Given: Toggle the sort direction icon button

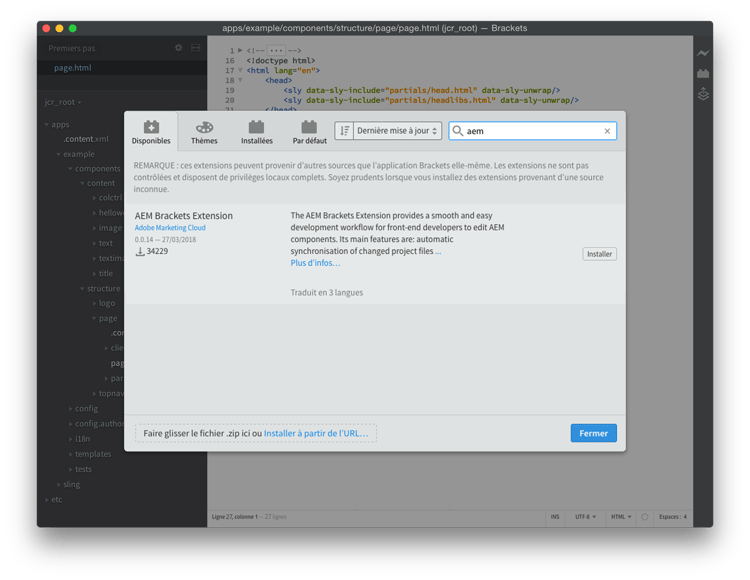Looking at the screenshot, I should point(344,131).
